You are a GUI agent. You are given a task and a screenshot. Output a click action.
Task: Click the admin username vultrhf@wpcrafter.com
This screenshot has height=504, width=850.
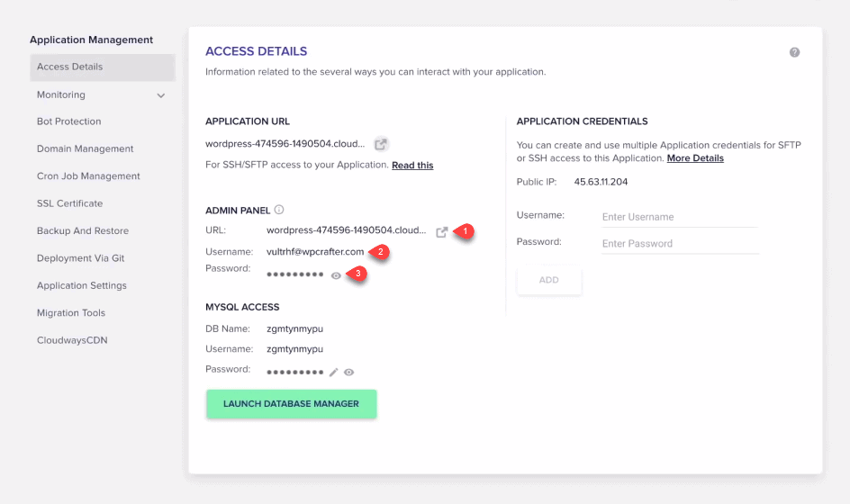315,251
